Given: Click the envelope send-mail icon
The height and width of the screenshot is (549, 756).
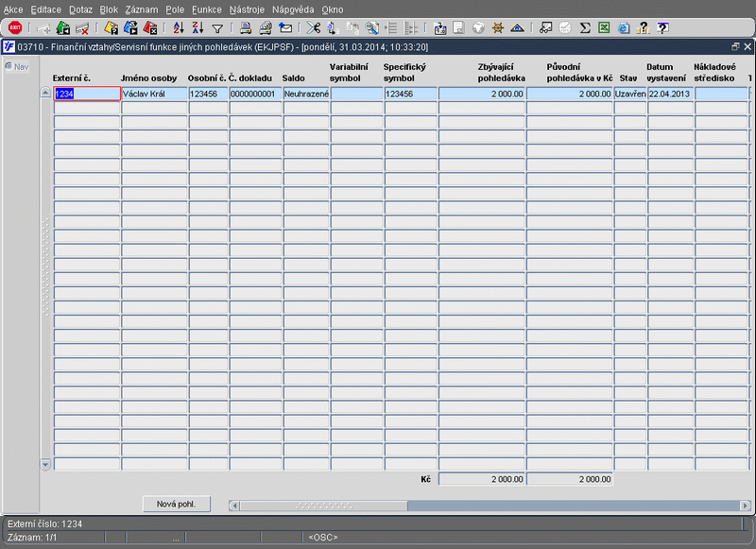Looking at the screenshot, I should coord(285,28).
